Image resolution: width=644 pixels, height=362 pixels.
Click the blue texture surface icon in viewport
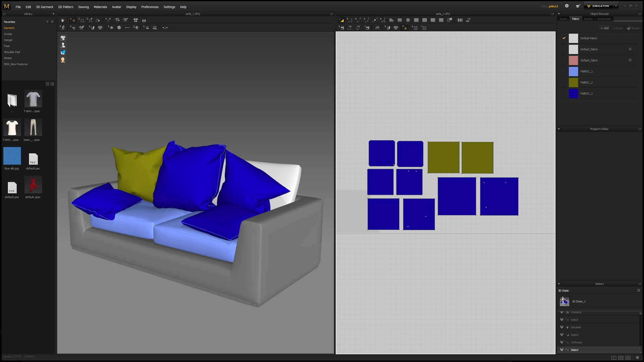click(x=63, y=53)
